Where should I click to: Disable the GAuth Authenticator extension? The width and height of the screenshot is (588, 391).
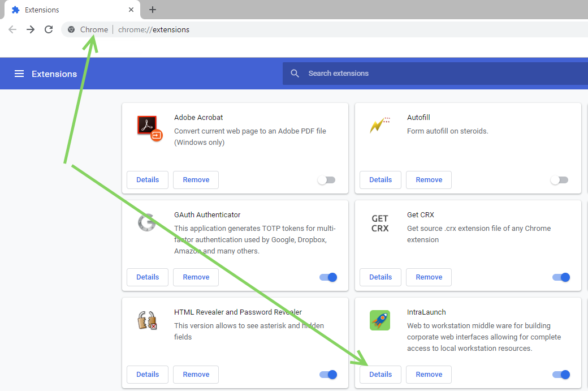[x=328, y=277]
